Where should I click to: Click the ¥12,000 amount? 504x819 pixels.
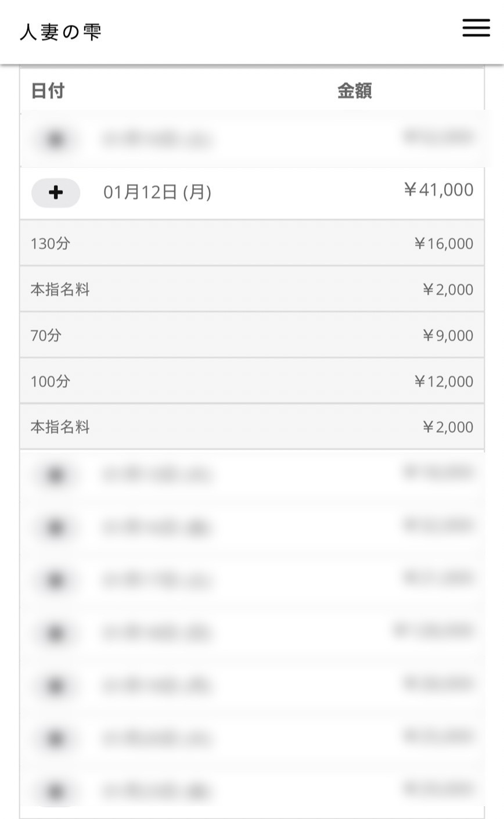[444, 381]
